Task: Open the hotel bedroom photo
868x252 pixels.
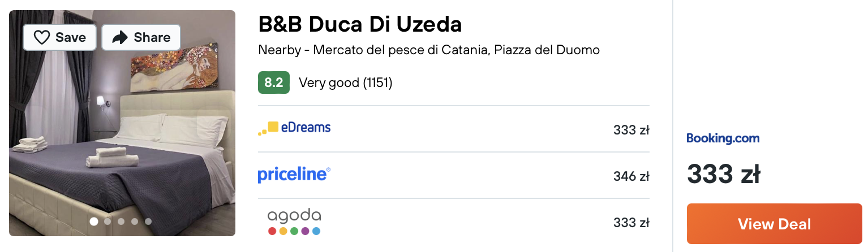Action: [x=122, y=123]
